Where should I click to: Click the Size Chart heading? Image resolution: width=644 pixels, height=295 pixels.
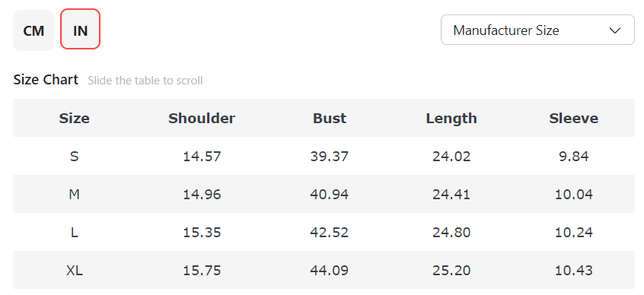pyautogui.click(x=46, y=80)
